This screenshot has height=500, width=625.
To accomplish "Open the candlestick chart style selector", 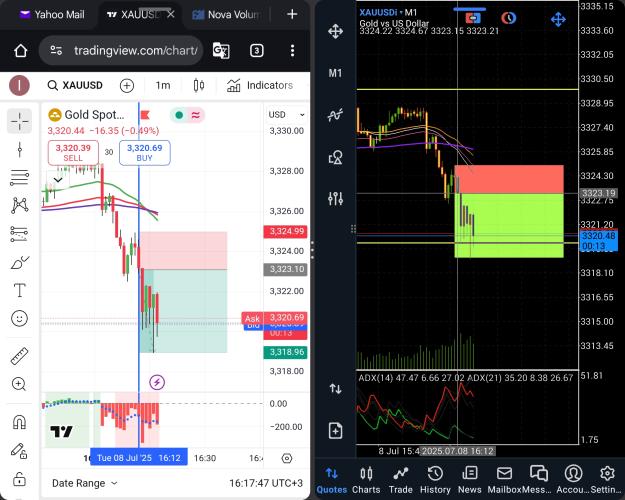I will (199, 85).
